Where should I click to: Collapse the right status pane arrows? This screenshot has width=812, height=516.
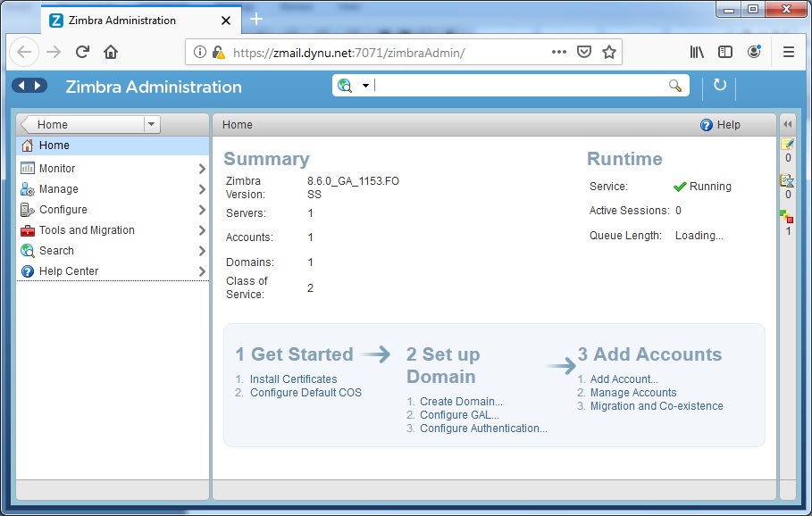[x=787, y=124]
